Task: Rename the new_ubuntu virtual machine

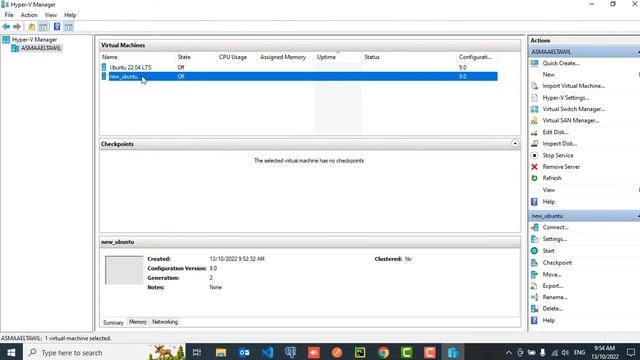Action: pos(555,298)
